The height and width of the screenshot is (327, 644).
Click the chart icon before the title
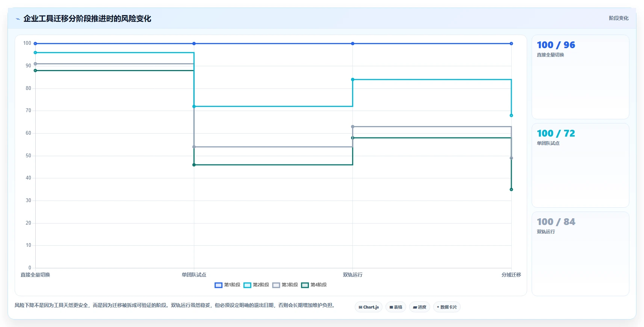tap(18, 19)
